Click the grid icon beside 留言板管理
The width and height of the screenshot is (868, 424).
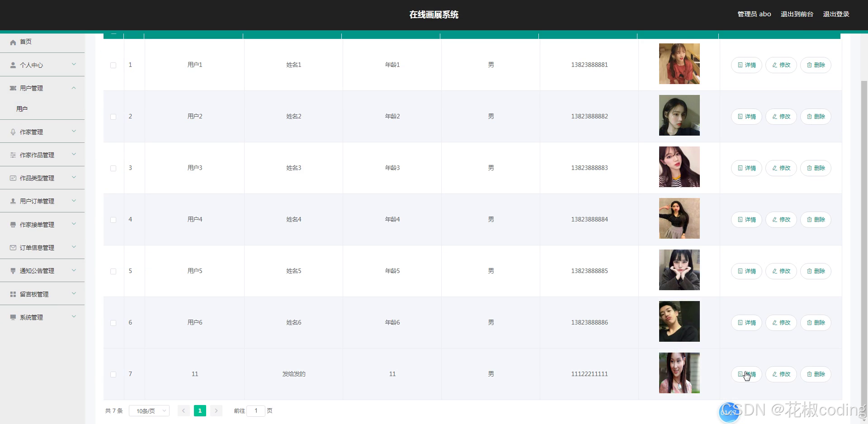(13, 294)
